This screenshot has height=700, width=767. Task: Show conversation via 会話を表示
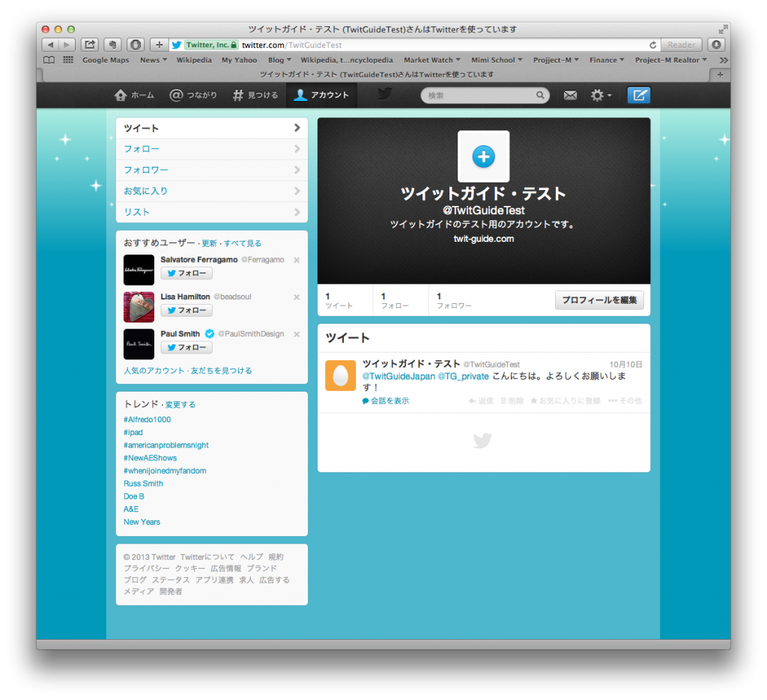[386, 401]
